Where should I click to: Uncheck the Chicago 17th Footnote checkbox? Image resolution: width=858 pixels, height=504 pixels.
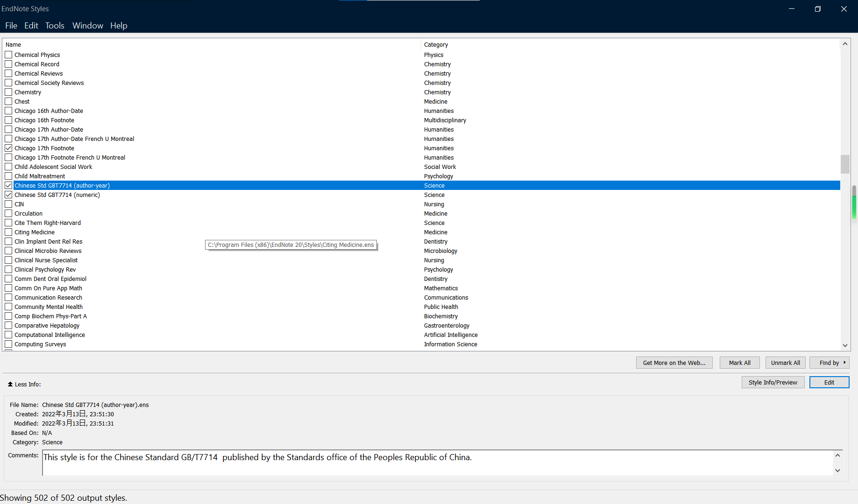[8, 148]
